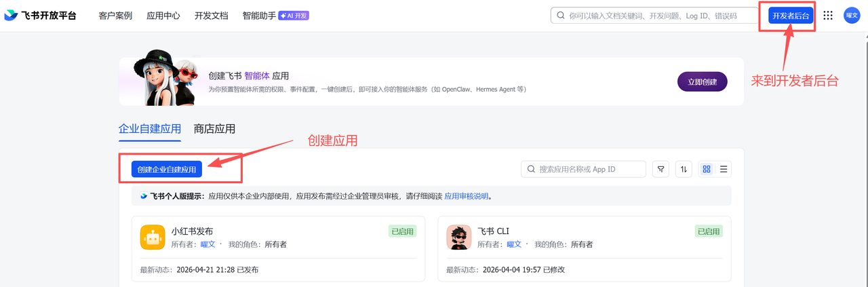Click 已启用 status on 小红书发布 card
Viewport: 868px width, 287px height.
403,231
